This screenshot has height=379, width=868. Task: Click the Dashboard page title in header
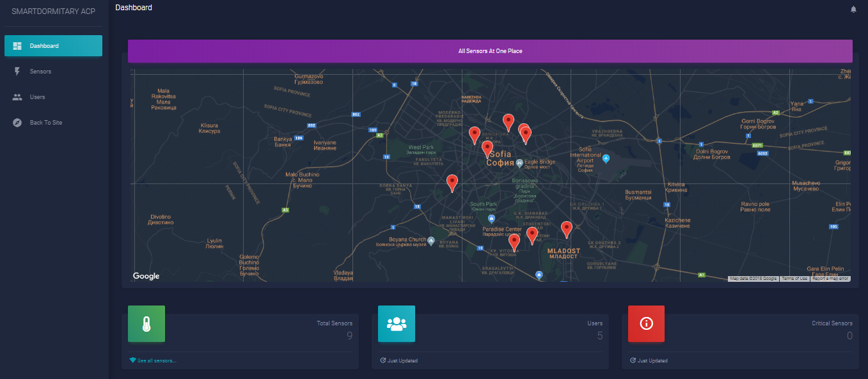click(x=134, y=8)
